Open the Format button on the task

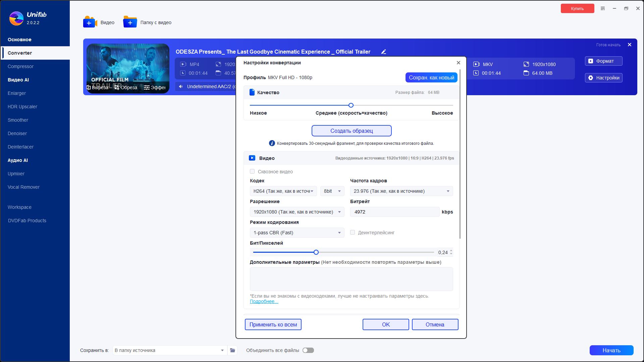click(603, 61)
